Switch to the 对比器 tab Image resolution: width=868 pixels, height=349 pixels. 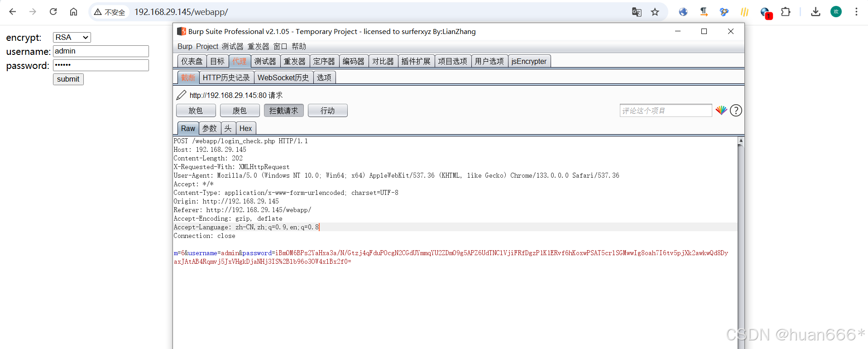[x=383, y=61]
